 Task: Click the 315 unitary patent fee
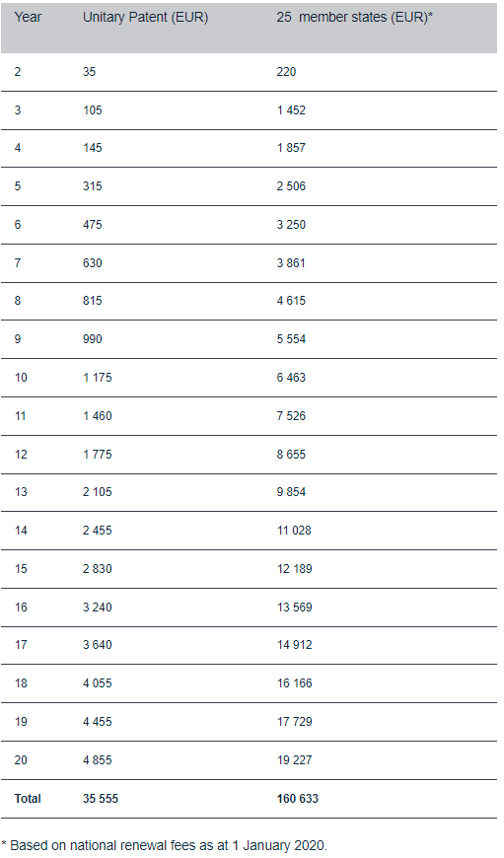click(x=93, y=186)
